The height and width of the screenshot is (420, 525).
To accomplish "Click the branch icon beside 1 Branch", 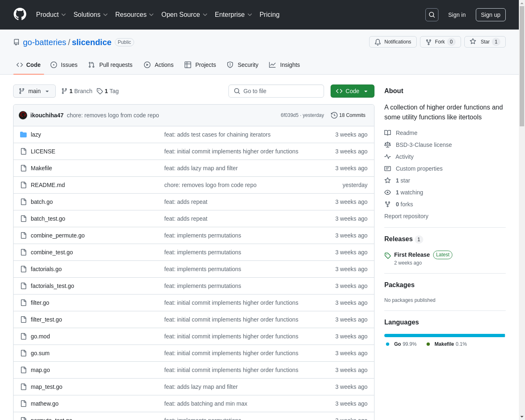I will pyautogui.click(x=64, y=91).
